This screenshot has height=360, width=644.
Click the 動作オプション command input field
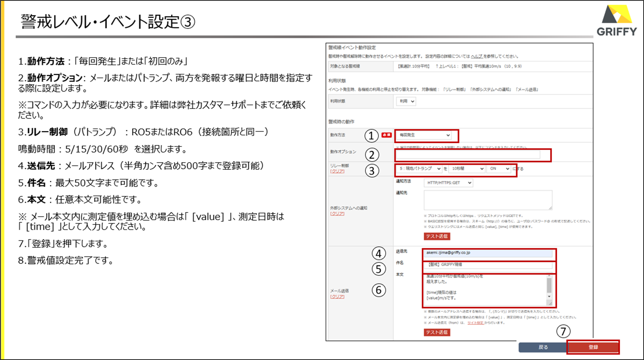(x=467, y=155)
